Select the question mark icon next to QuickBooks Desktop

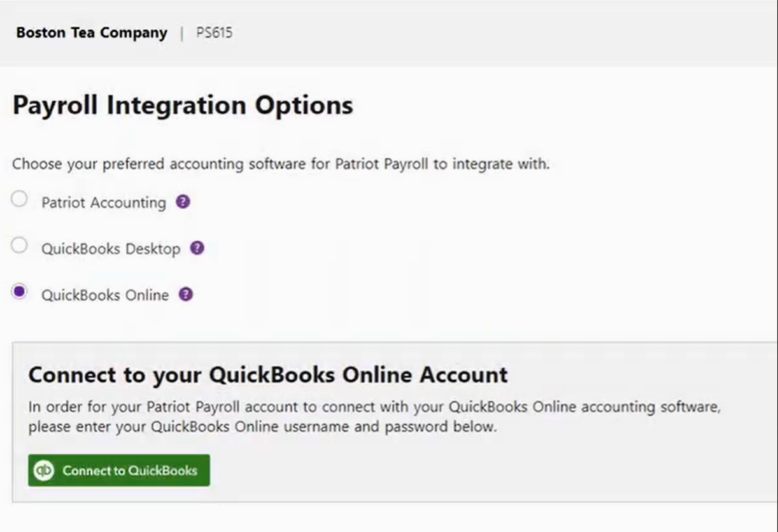point(197,248)
